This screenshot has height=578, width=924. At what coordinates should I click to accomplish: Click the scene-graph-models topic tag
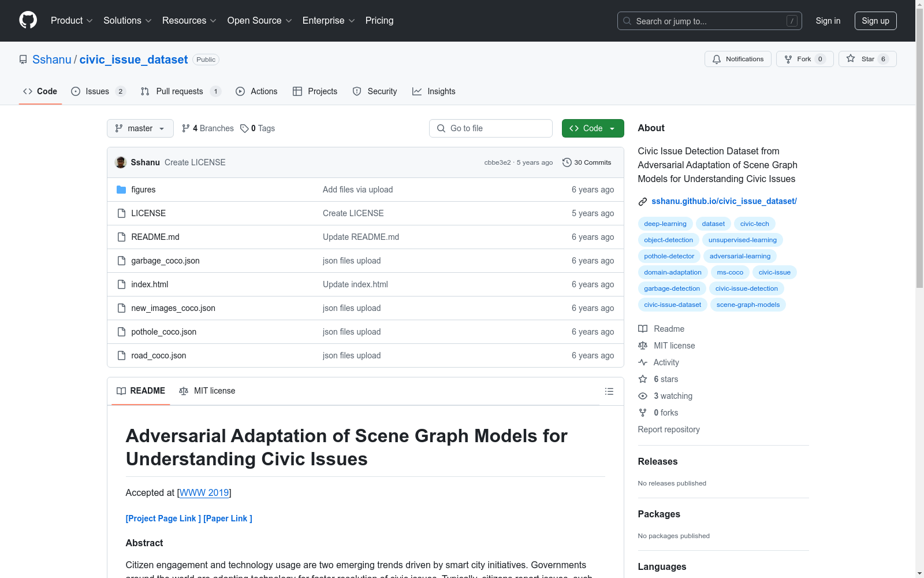[x=748, y=305]
